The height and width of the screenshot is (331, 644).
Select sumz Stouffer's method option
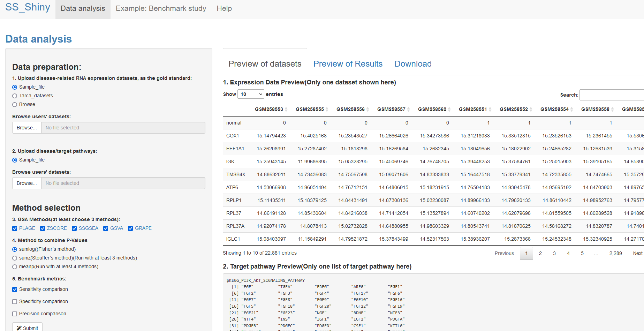[x=15, y=258]
